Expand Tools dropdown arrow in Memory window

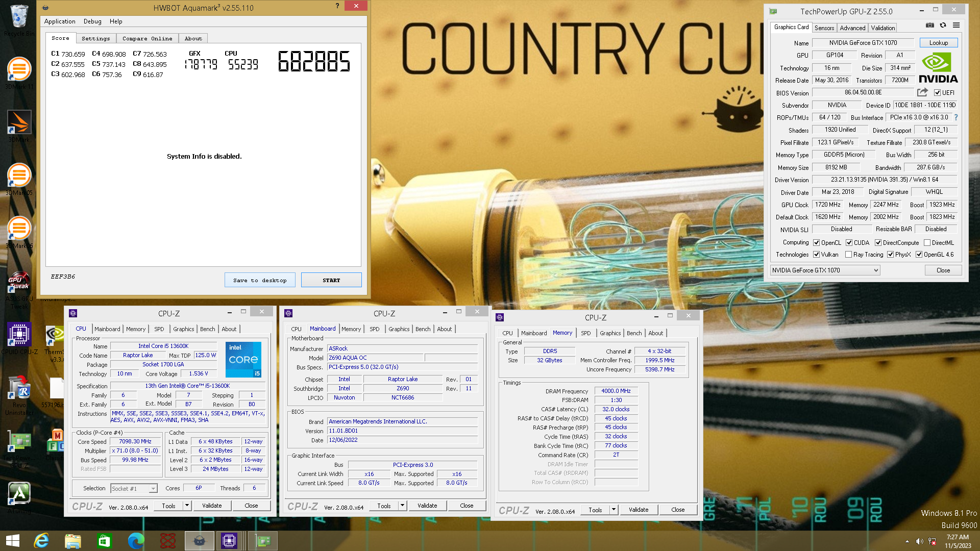(614, 510)
